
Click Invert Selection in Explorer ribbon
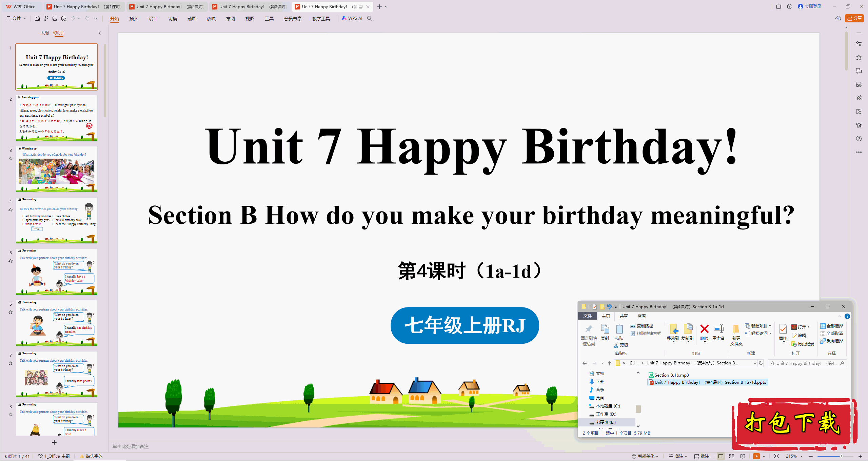831,341
